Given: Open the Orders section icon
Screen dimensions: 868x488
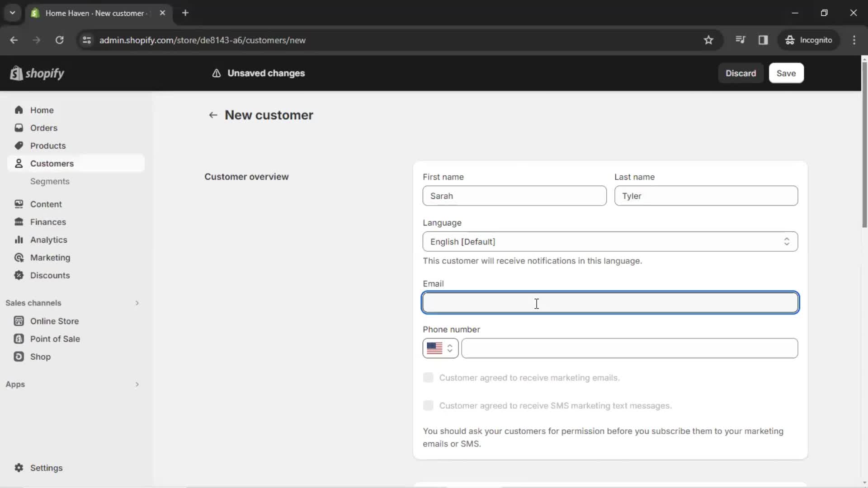Looking at the screenshot, I should point(19,127).
